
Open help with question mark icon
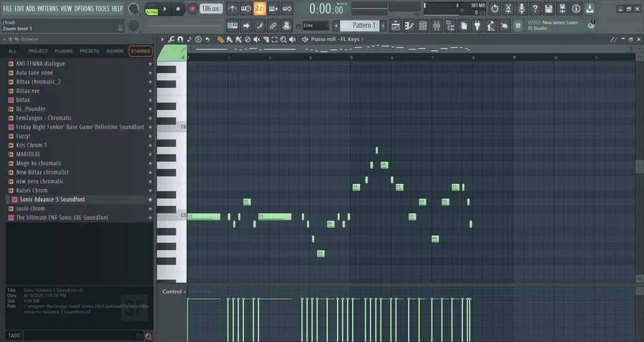[x=535, y=9]
